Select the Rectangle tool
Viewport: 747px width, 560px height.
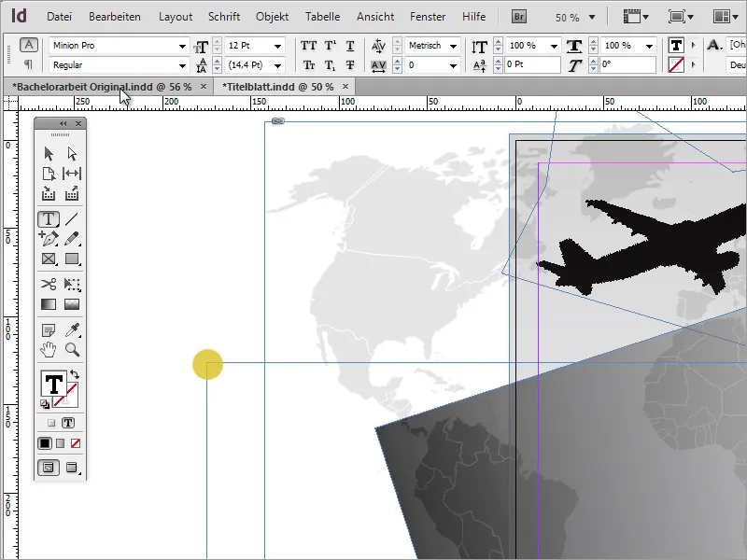click(x=72, y=259)
